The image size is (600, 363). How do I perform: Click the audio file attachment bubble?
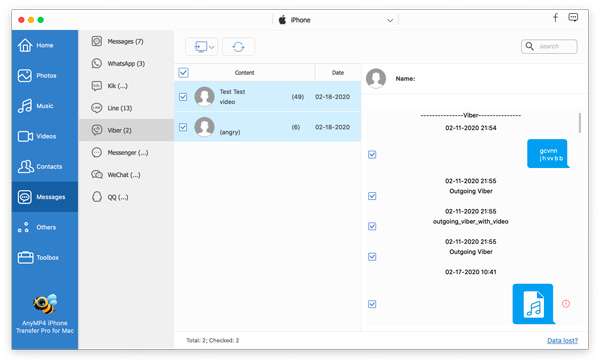(x=533, y=304)
